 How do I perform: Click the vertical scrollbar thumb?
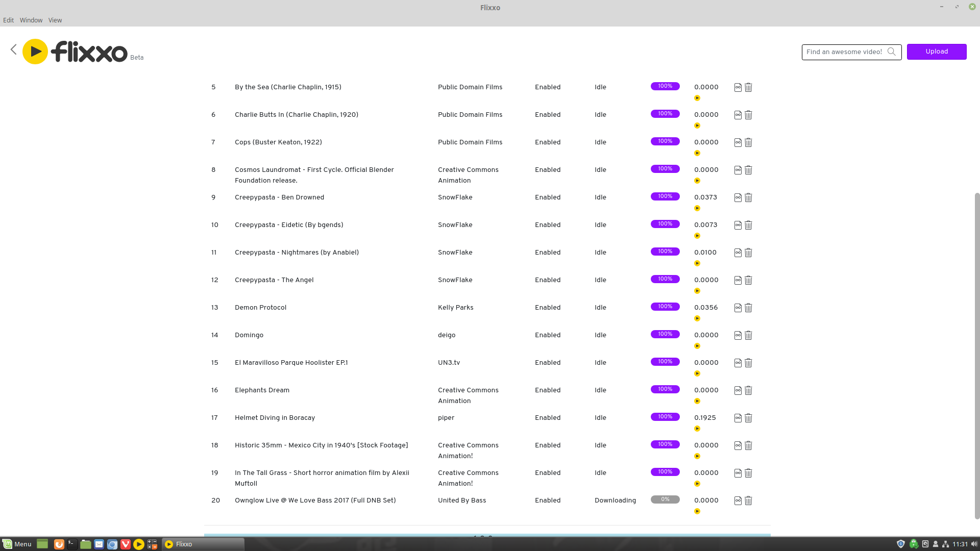[977, 356]
